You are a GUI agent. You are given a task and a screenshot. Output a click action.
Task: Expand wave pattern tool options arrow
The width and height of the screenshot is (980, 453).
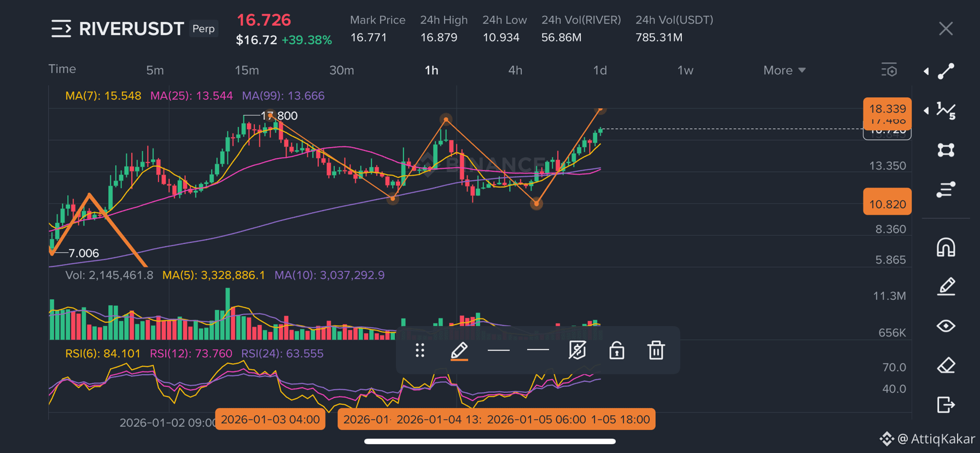click(x=926, y=111)
